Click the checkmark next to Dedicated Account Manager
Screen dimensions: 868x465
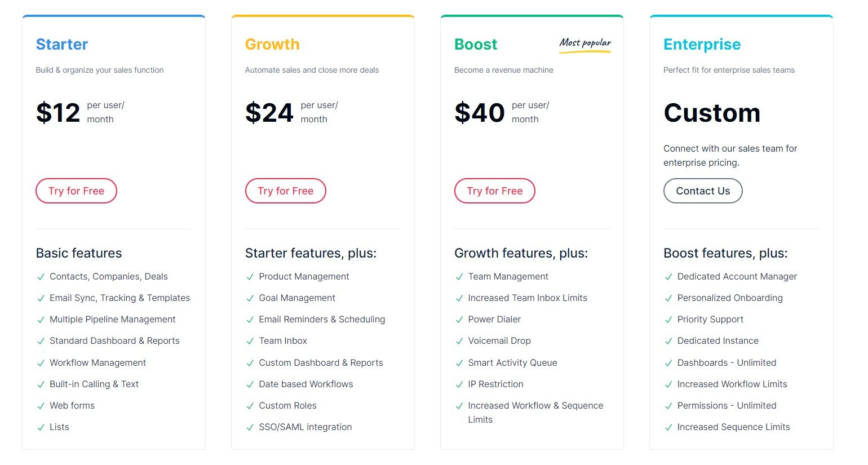[668, 277]
